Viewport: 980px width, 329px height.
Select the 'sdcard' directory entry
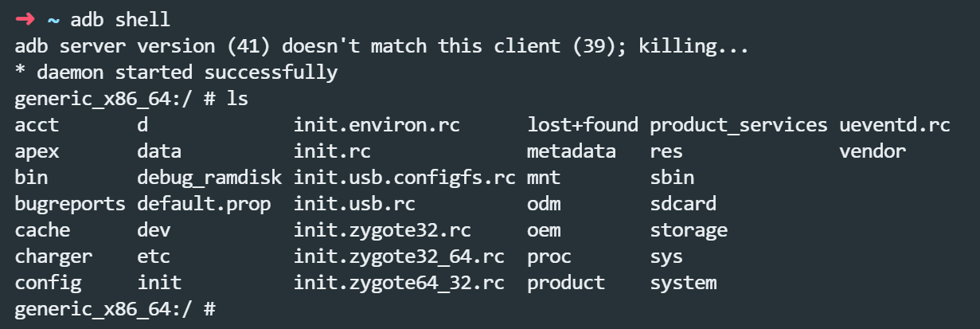point(683,203)
